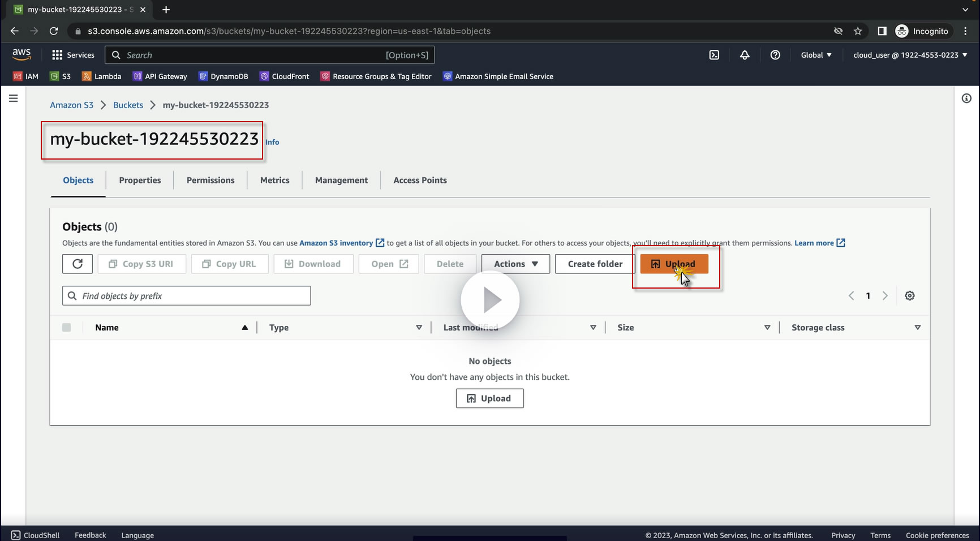The height and width of the screenshot is (541, 980).
Task: Switch to the Permissions tab
Action: 210,180
